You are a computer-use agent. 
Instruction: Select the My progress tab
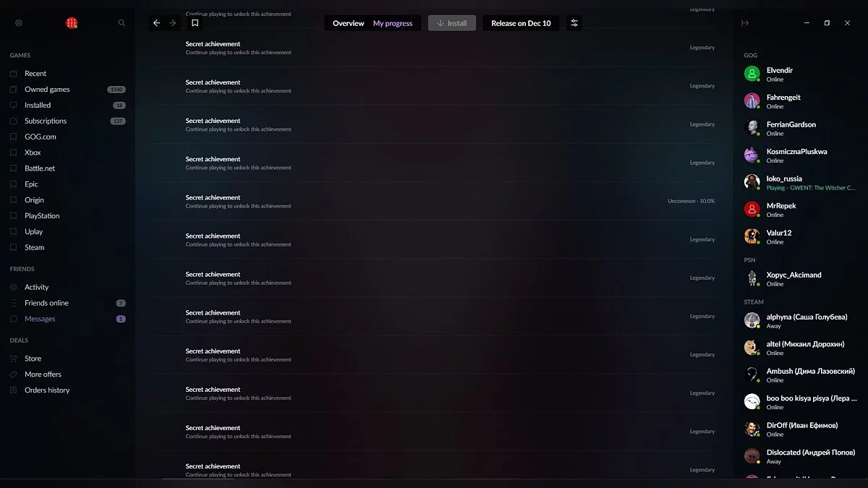pyautogui.click(x=393, y=23)
